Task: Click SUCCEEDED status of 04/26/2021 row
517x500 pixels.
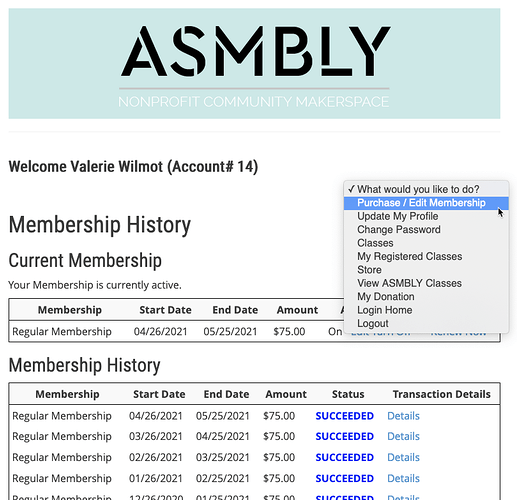Action: (345, 416)
